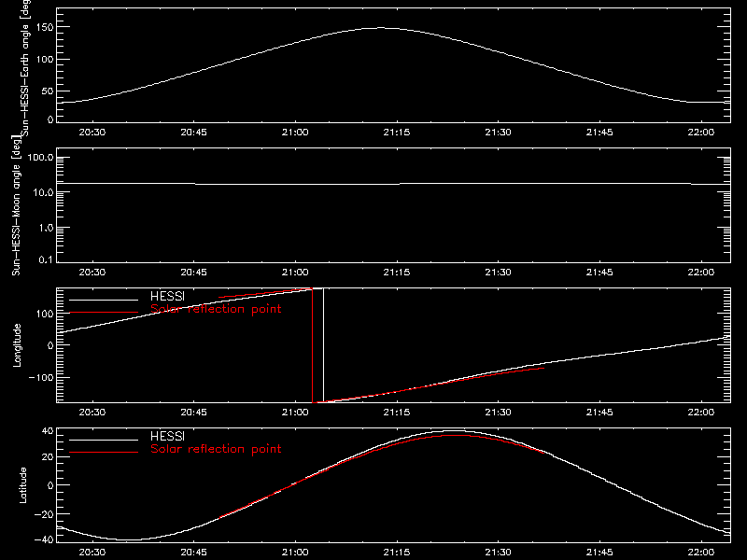This screenshot has height=560, width=747.
Task: Click 21:30 time label under Sun-HESSI-Moon plot
Action: [498, 273]
